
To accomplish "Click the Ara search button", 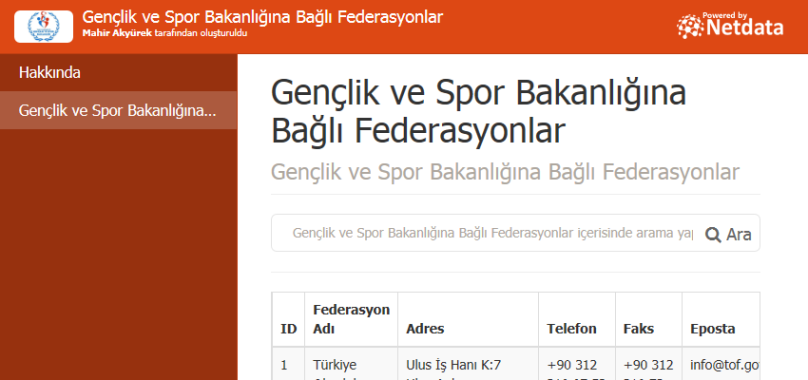I will [x=728, y=235].
